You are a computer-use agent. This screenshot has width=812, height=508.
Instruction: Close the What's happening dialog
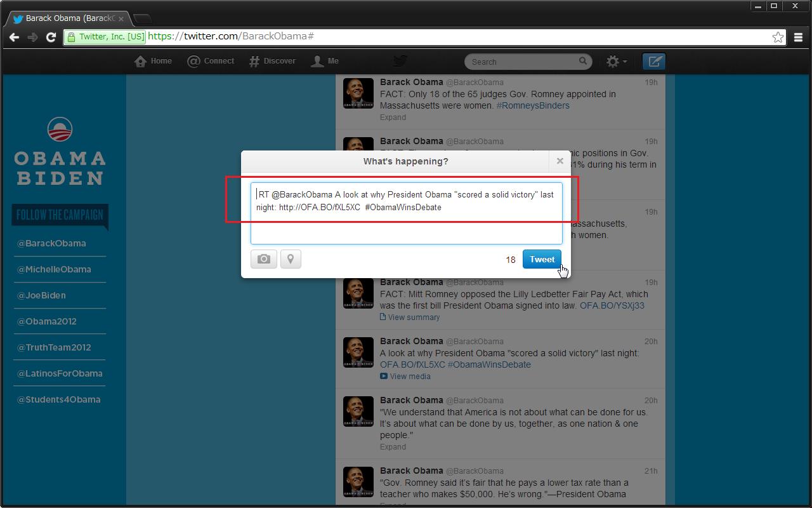coord(560,161)
